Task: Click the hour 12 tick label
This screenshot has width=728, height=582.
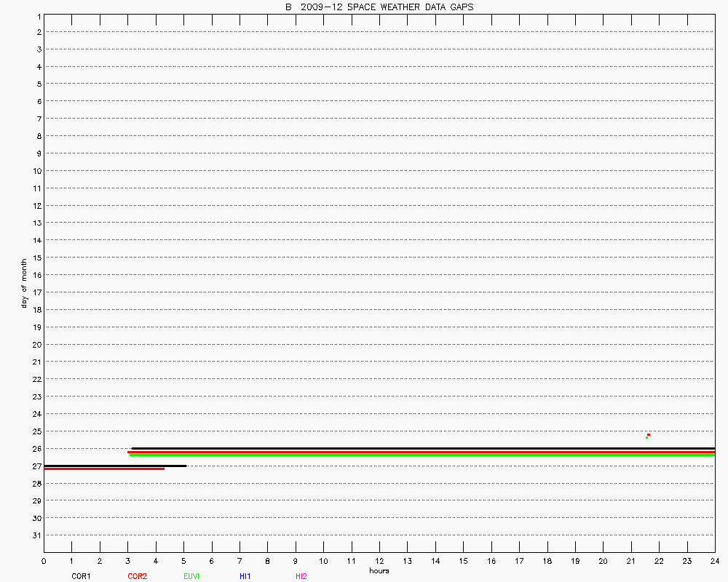Action: (379, 561)
